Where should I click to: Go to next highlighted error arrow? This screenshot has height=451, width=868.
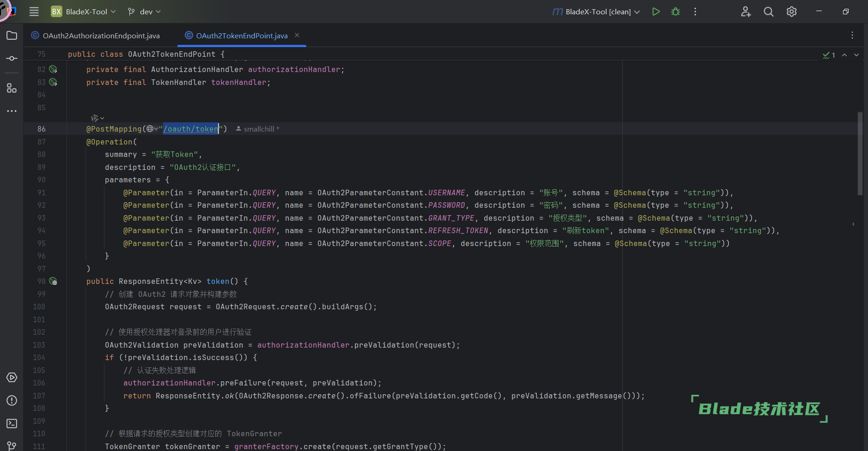tap(856, 55)
